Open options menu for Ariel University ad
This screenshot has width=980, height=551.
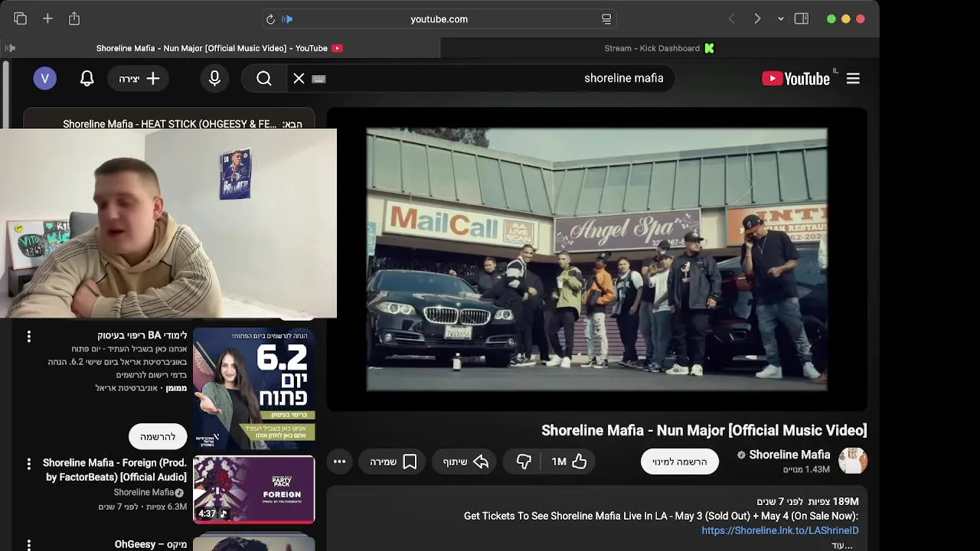(29, 336)
